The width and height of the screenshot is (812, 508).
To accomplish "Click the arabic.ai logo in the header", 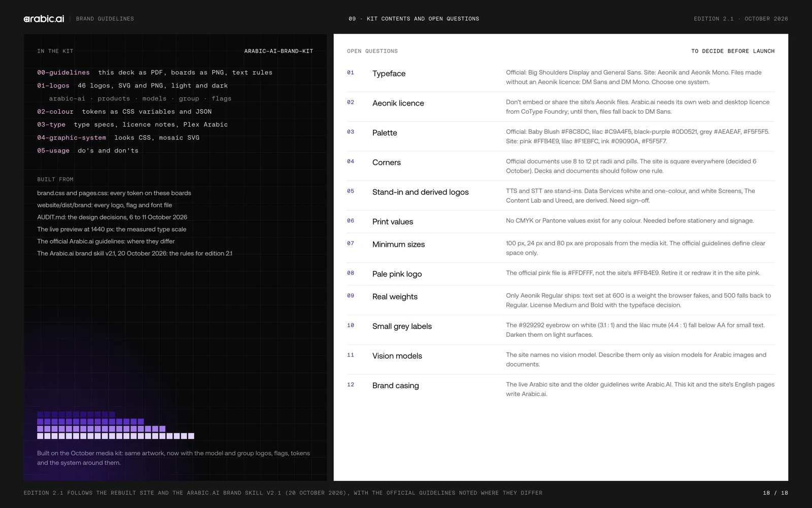I will (44, 19).
